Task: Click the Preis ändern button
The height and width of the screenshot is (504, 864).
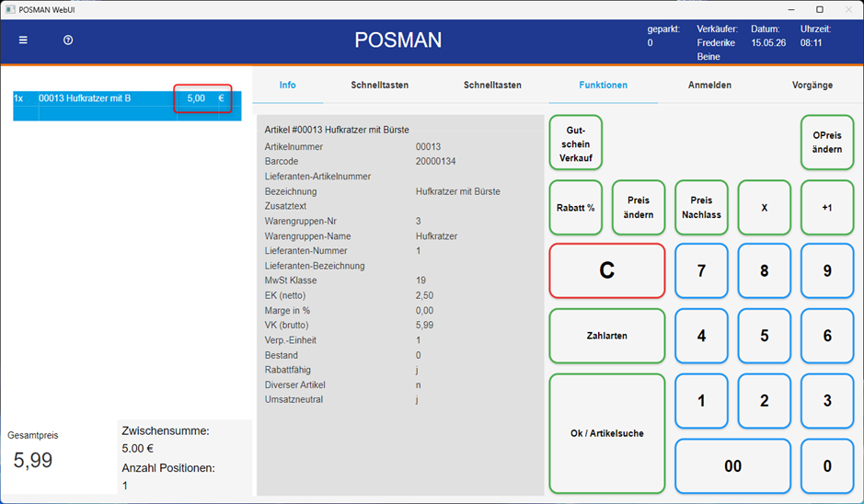Action: (x=639, y=208)
